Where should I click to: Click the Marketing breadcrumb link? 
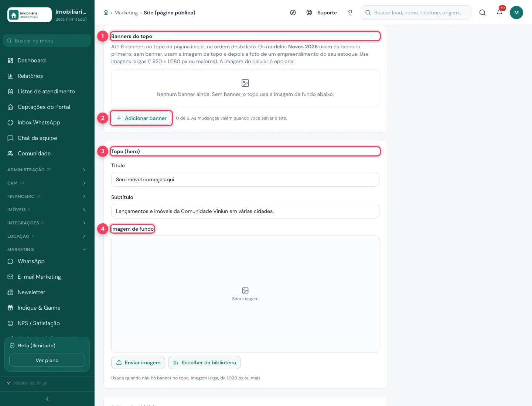point(126,13)
